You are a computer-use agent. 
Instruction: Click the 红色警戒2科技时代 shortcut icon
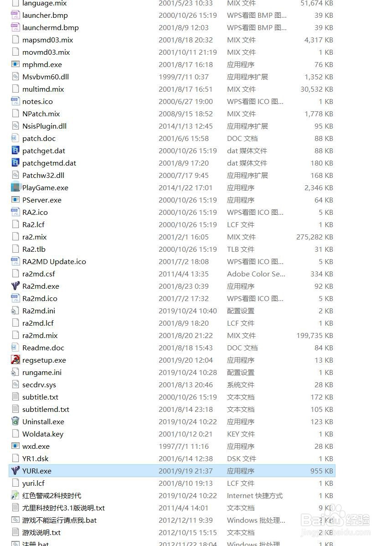pyautogui.click(x=15, y=495)
